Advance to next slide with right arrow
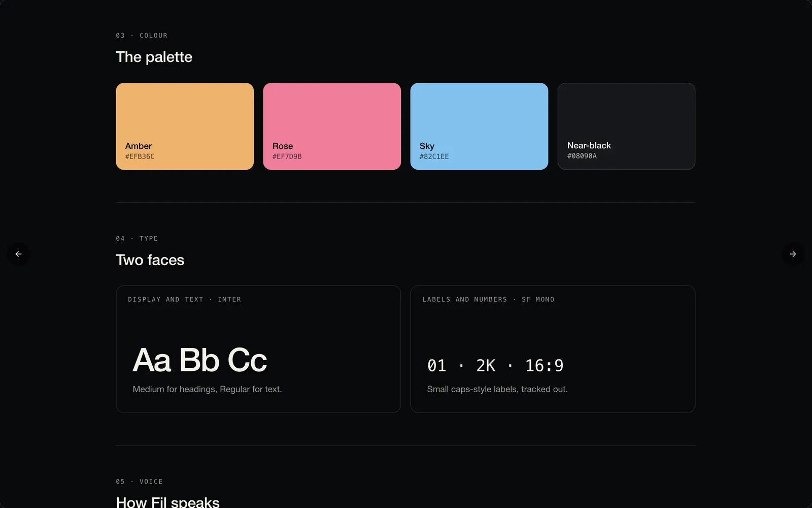This screenshot has height=508, width=812. click(793, 254)
